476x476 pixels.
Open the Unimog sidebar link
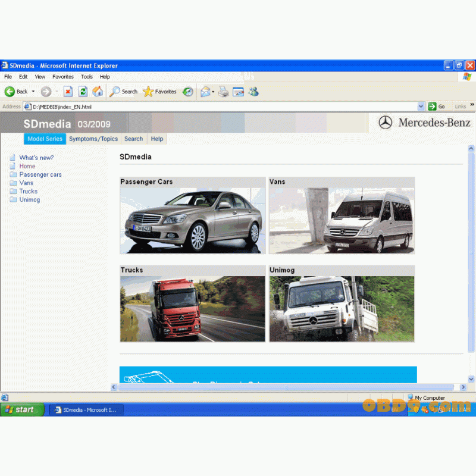click(x=30, y=199)
